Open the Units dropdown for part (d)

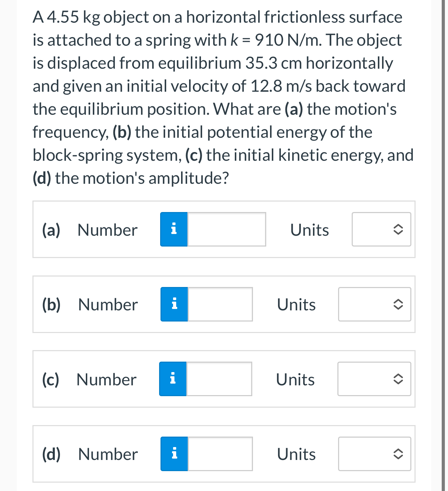pos(374,454)
